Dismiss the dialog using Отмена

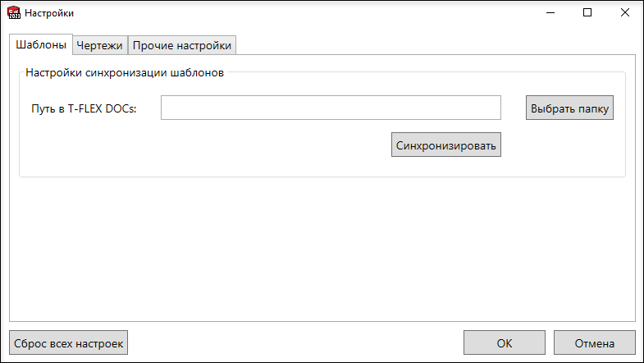(594, 342)
